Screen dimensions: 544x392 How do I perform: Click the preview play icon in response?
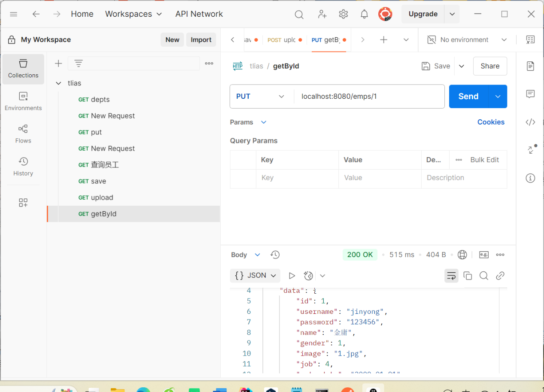click(x=292, y=276)
